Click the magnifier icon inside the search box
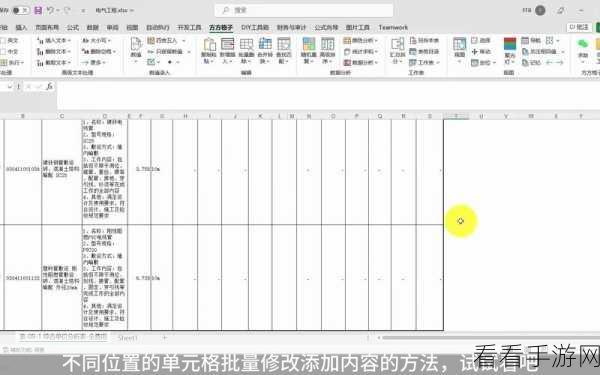This screenshot has width=600, height=375. click(226, 10)
